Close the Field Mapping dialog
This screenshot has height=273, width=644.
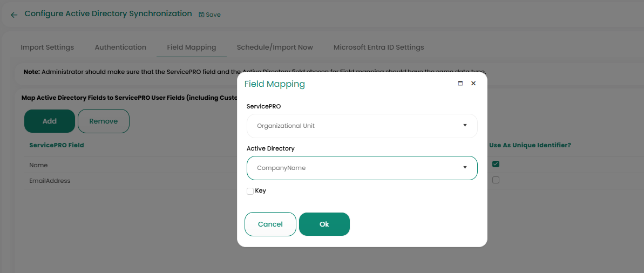click(473, 84)
